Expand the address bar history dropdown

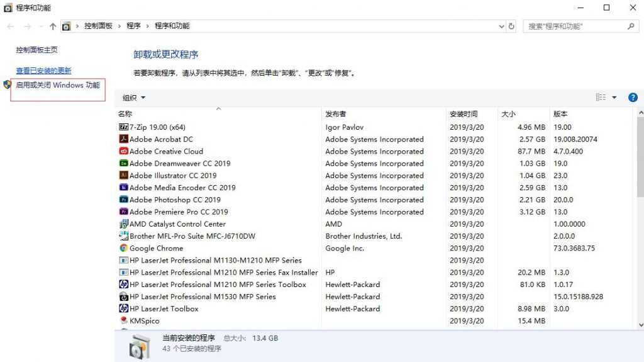[x=501, y=26]
